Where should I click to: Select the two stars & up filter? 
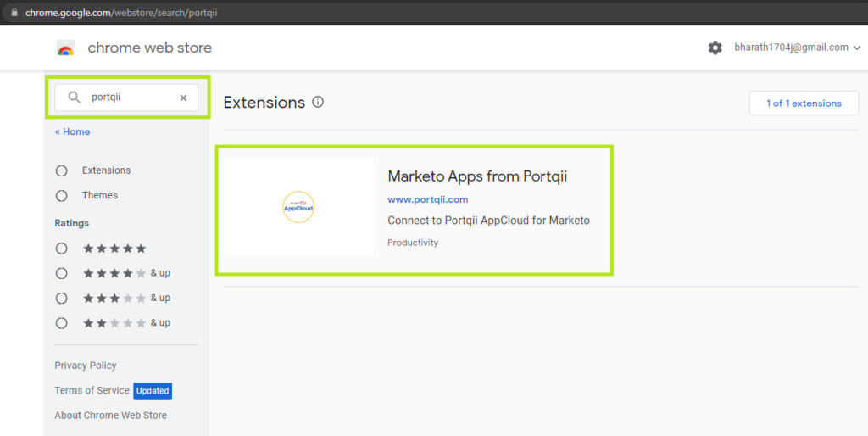point(61,323)
